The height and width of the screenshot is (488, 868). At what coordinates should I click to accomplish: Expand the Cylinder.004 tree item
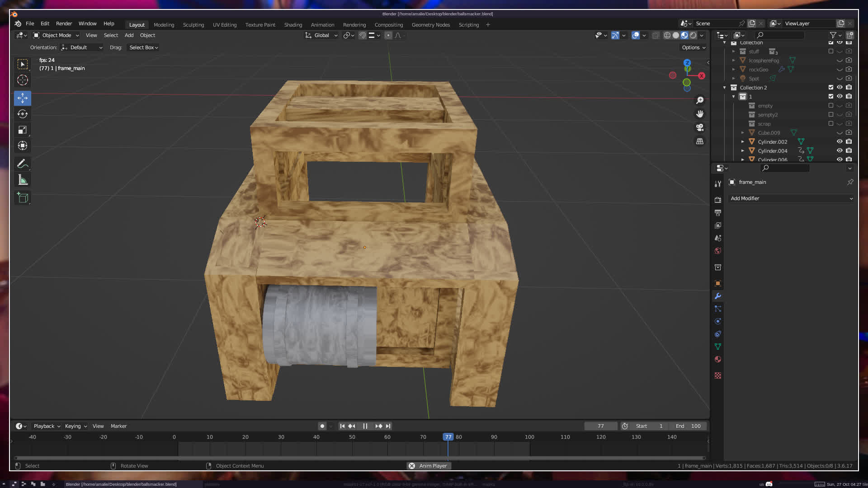point(742,150)
